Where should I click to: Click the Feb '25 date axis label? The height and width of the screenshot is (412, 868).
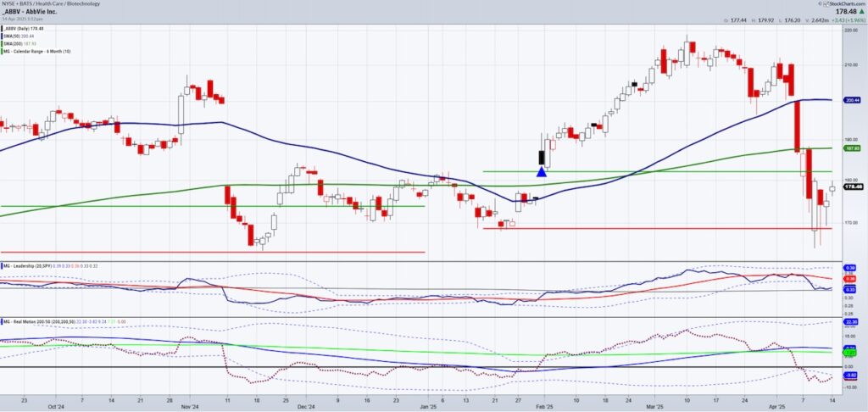pos(545,406)
